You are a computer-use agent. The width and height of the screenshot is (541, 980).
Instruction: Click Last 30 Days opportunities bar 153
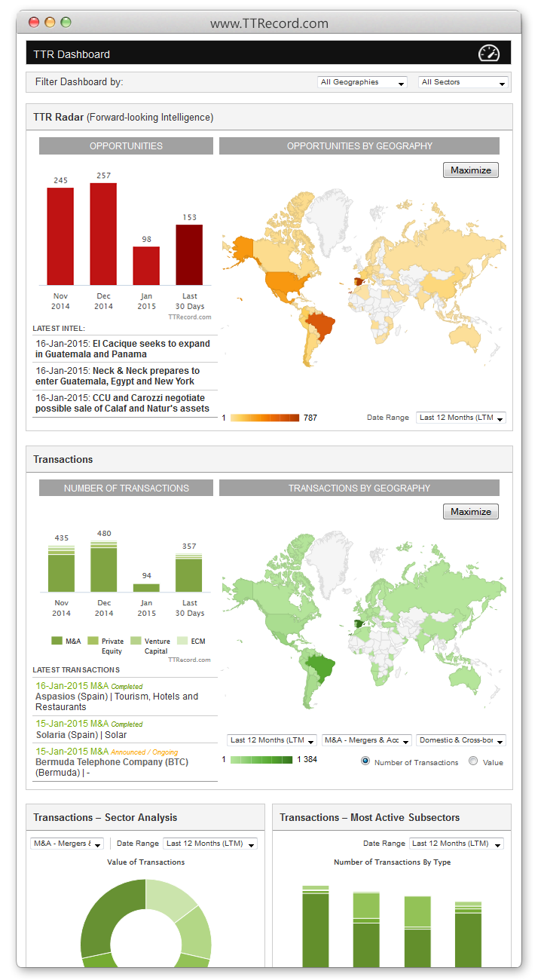click(189, 255)
